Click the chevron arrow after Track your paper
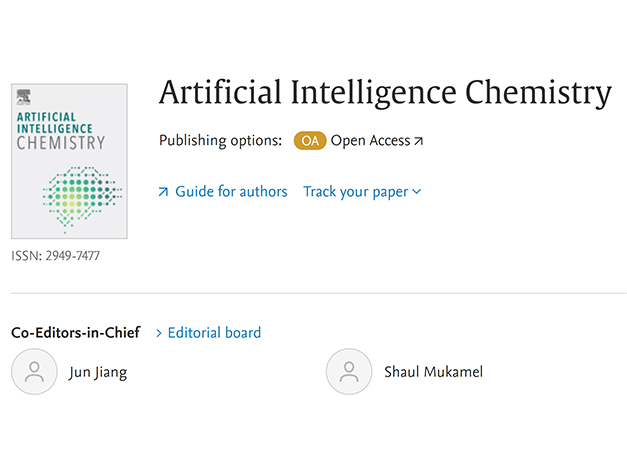The image size is (627, 472). click(x=417, y=192)
